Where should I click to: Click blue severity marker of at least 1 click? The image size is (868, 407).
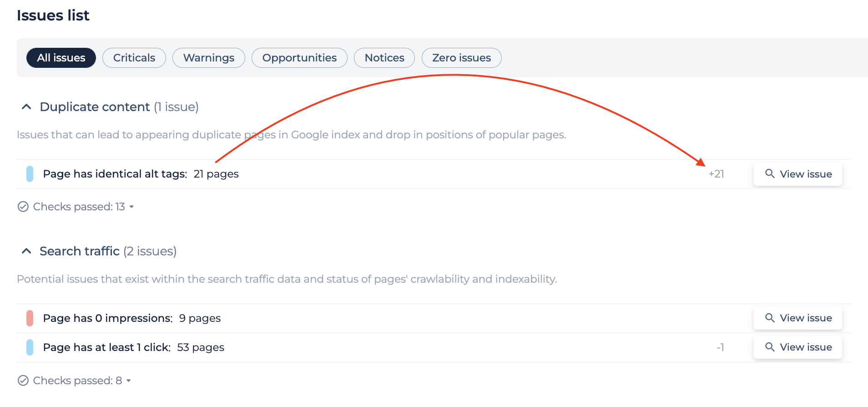pyautogui.click(x=30, y=347)
